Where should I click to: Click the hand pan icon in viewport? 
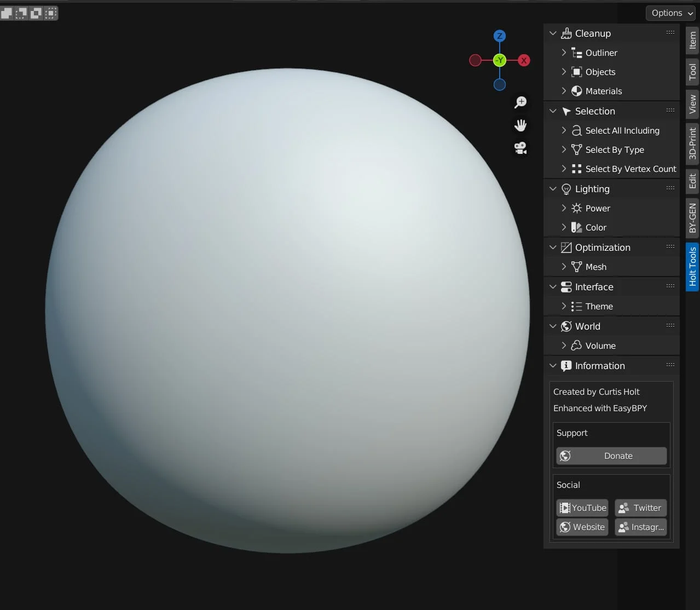[x=520, y=125]
